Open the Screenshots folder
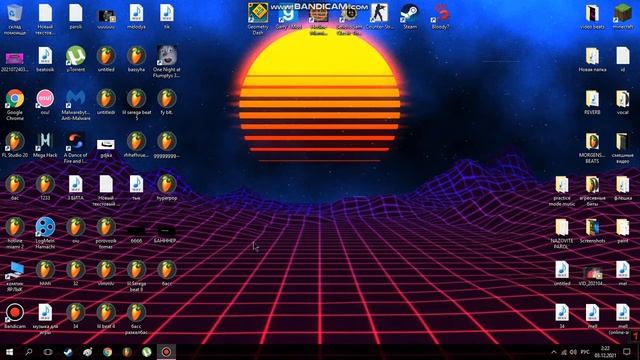 click(592, 230)
